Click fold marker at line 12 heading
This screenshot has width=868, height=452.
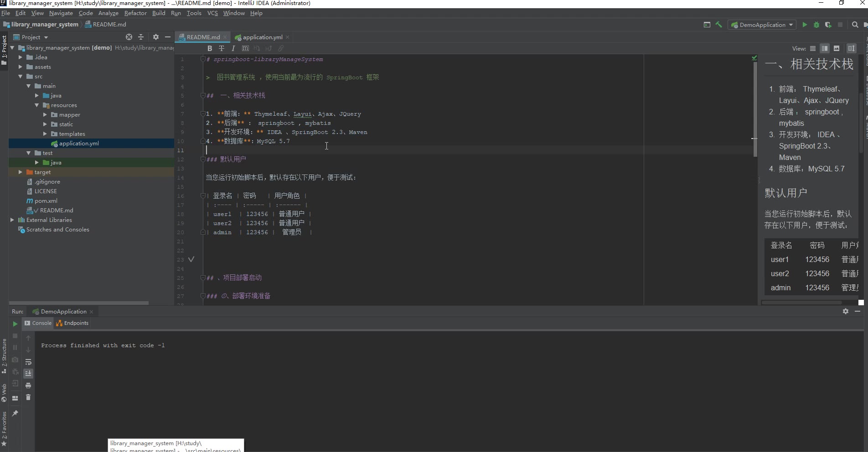[203, 159]
